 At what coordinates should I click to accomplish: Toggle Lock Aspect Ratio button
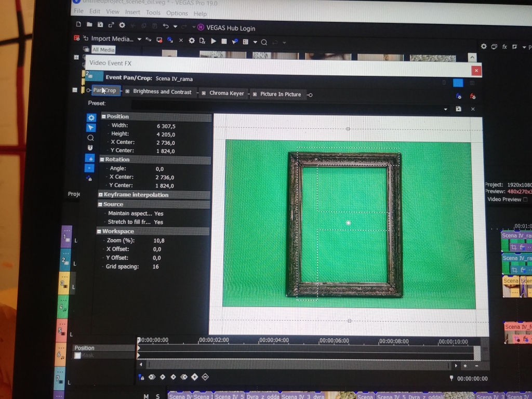click(90, 158)
